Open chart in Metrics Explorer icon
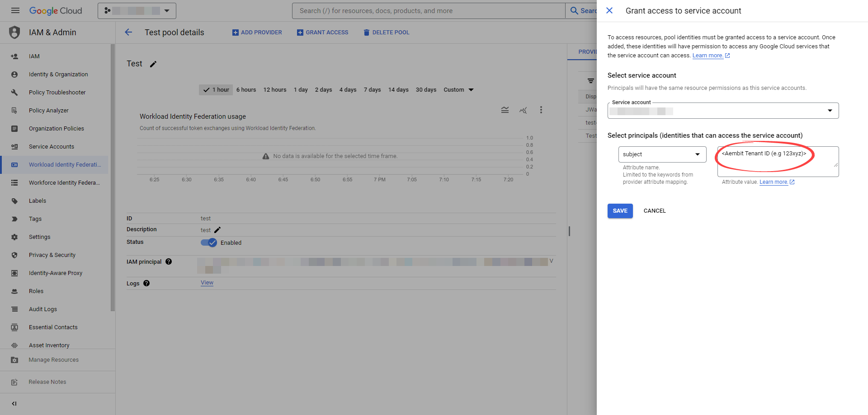This screenshot has height=415, width=868. [523, 110]
